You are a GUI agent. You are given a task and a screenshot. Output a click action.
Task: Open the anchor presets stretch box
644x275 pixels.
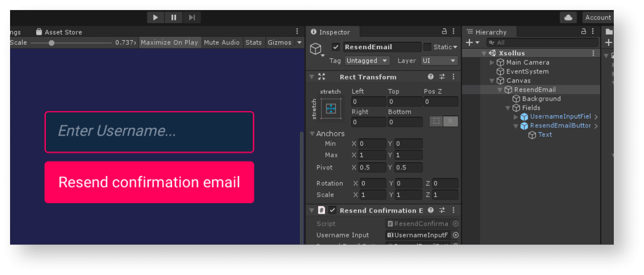tap(331, 109)
